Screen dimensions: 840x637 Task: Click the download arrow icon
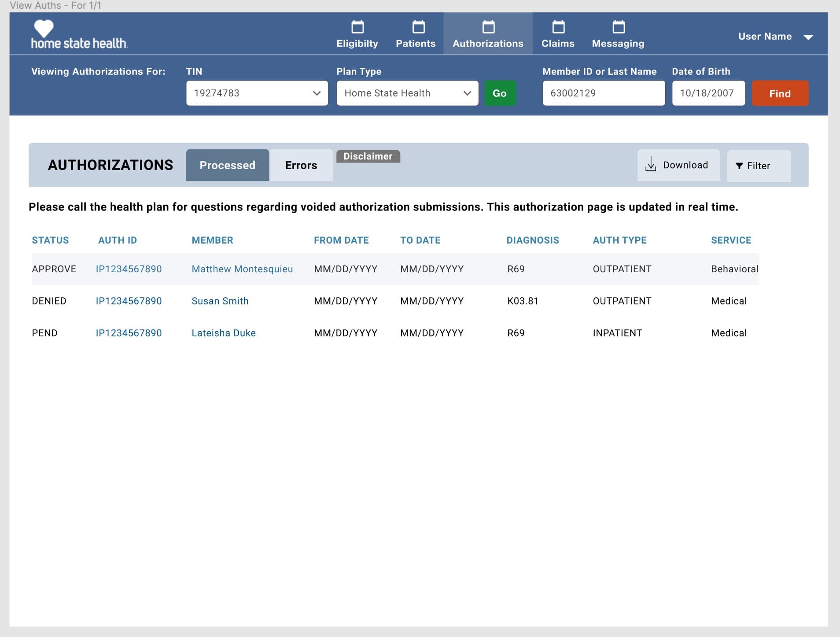651,164
